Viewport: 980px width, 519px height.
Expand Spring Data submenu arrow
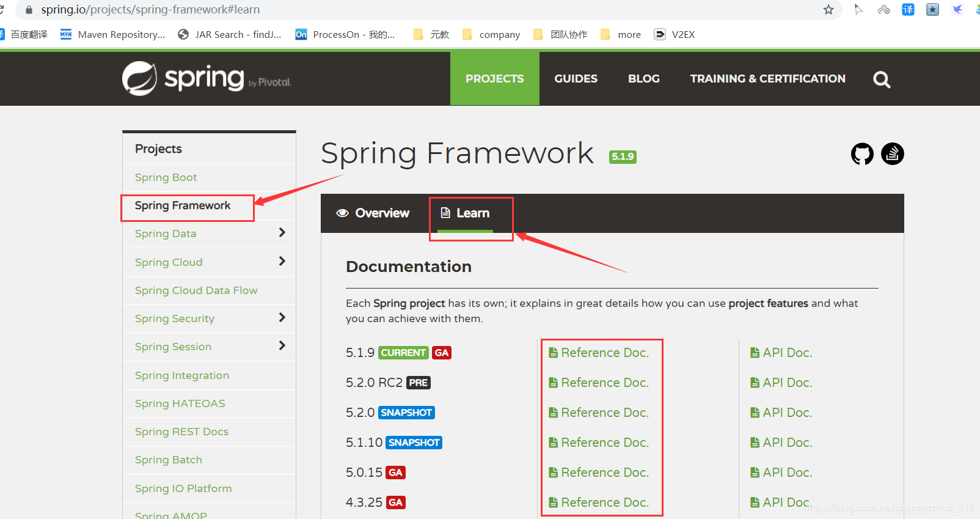pyautogui.click(x=282, y=232)
